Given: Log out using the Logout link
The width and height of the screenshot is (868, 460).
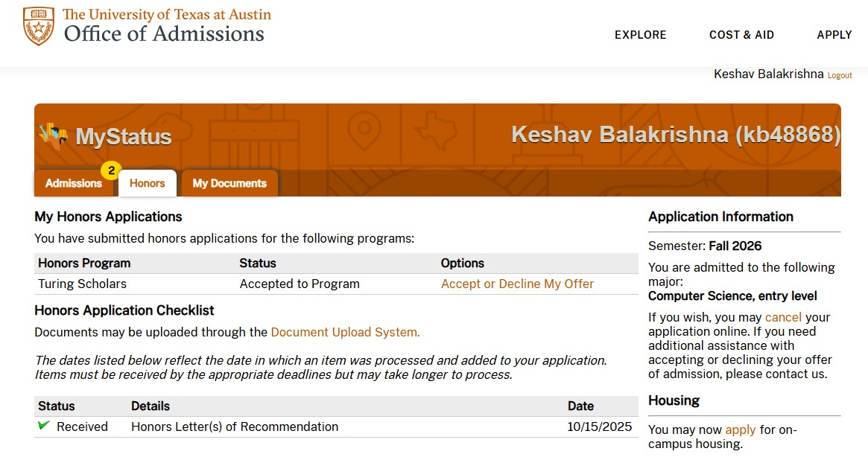Looking at the screenshot, I should point(840,75).
